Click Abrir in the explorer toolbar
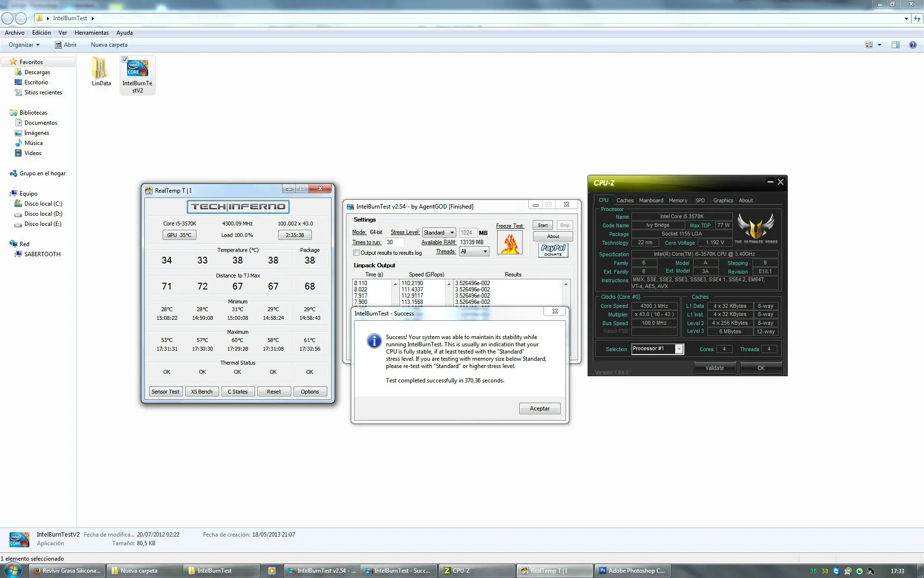 pos(66,45)
